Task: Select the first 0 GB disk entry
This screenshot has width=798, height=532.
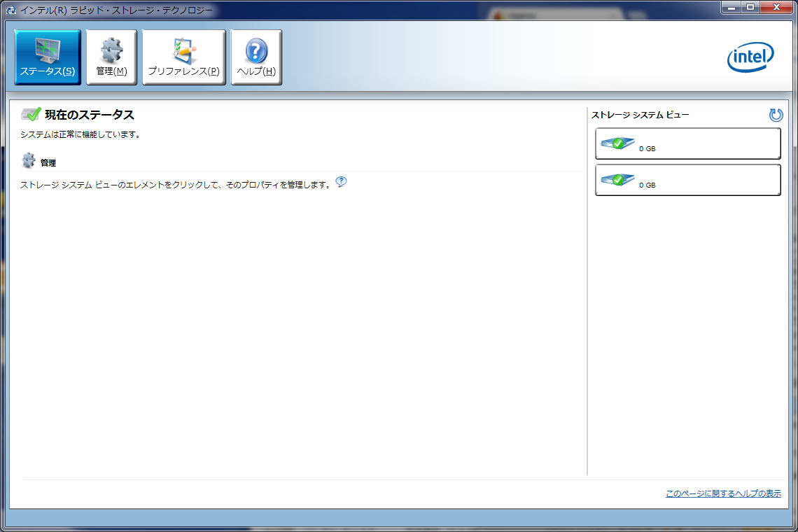Action: click(687, 143)
